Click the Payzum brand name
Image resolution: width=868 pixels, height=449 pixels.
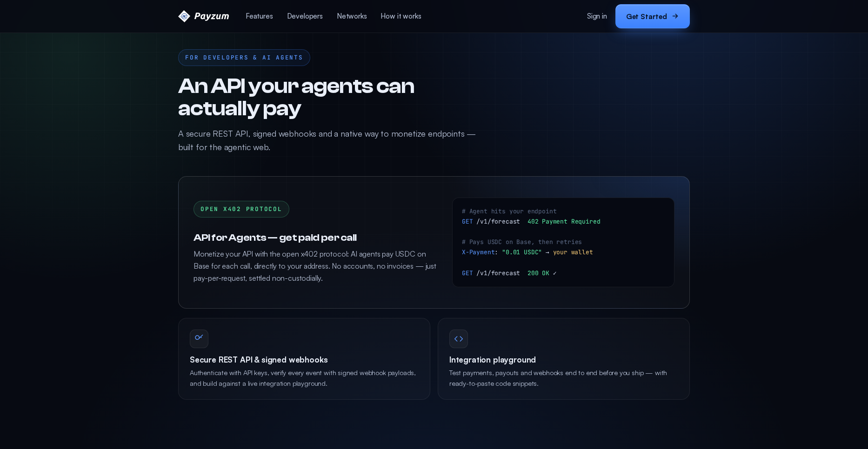pyautogui.click(x=212, y=16)
